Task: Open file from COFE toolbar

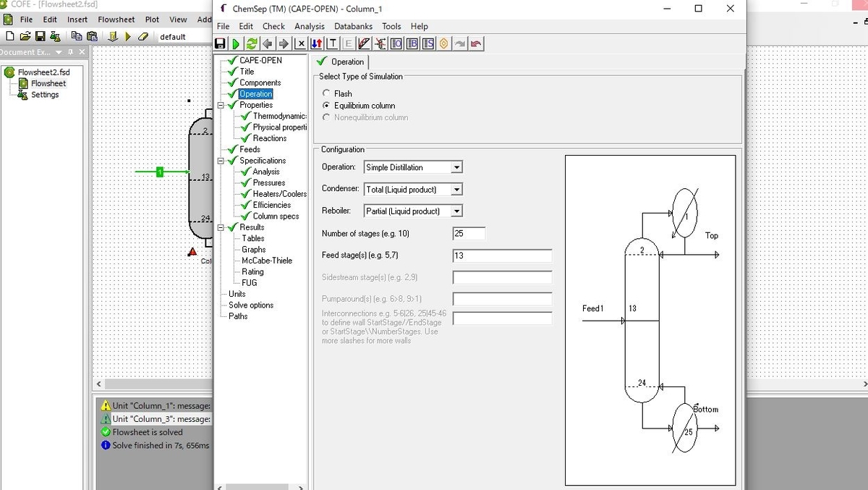Action: tap(25, 37)
